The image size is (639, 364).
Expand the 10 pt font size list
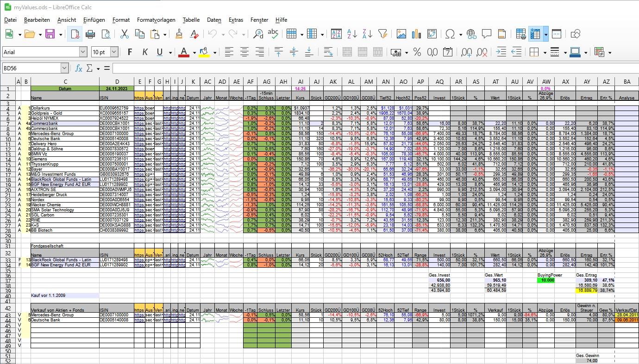pos(114,52)
